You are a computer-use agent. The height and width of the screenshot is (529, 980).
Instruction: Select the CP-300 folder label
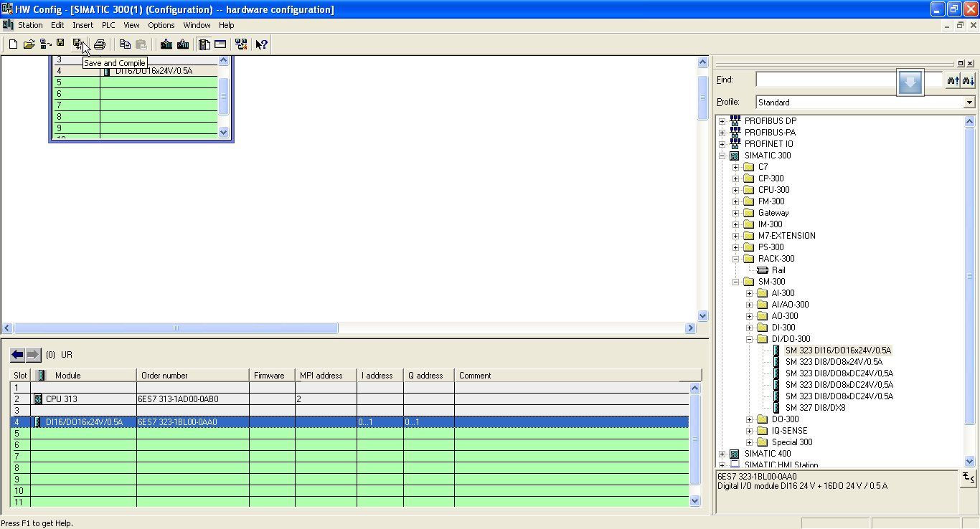771,178
